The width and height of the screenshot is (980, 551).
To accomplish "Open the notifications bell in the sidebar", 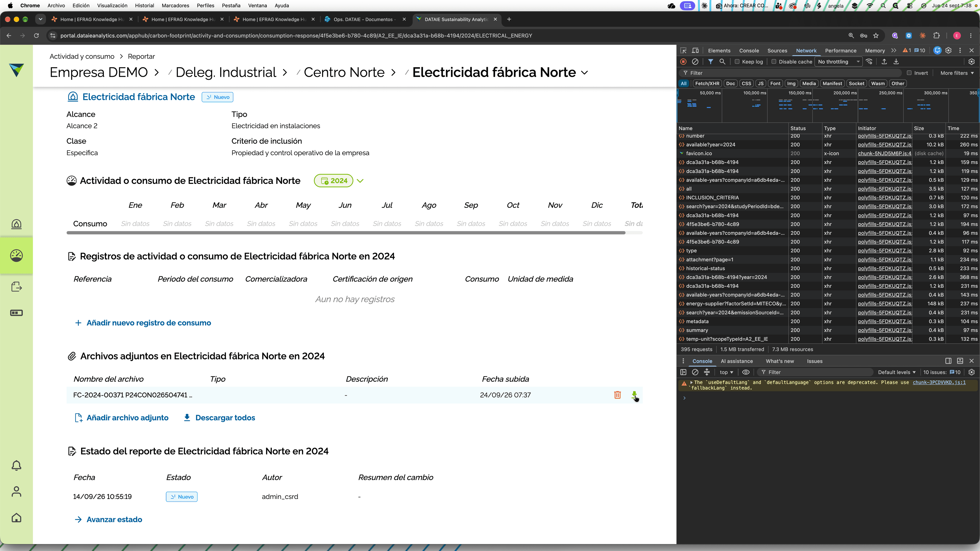I will (16, 466).
